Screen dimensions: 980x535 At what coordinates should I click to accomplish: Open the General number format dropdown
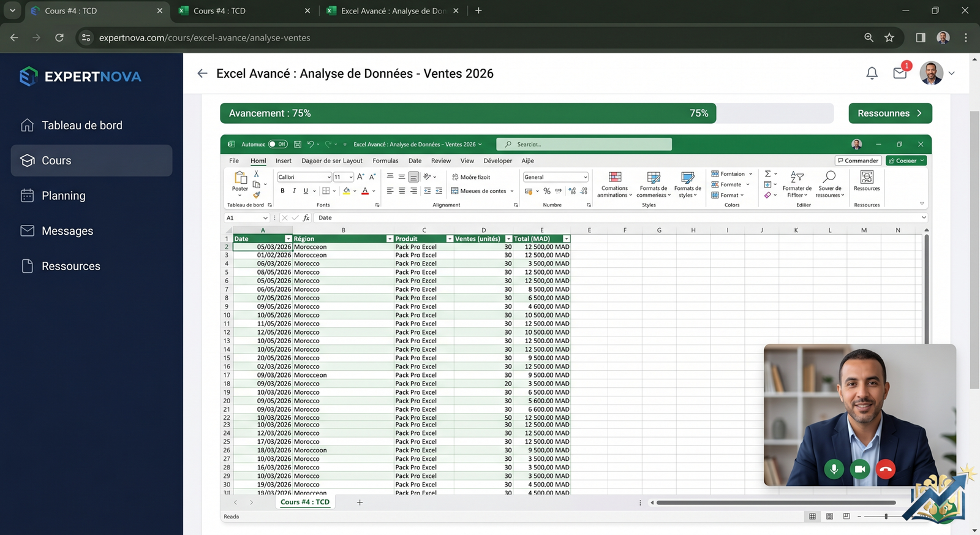point(585,177)
